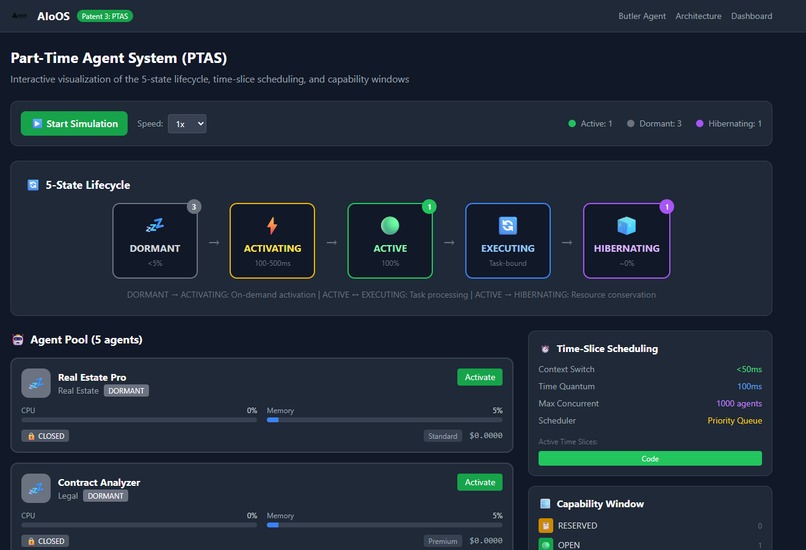Click the 5-State Lifecycle refresh icon
Viewport: 806px width, 550px height.
click(33, 185)
